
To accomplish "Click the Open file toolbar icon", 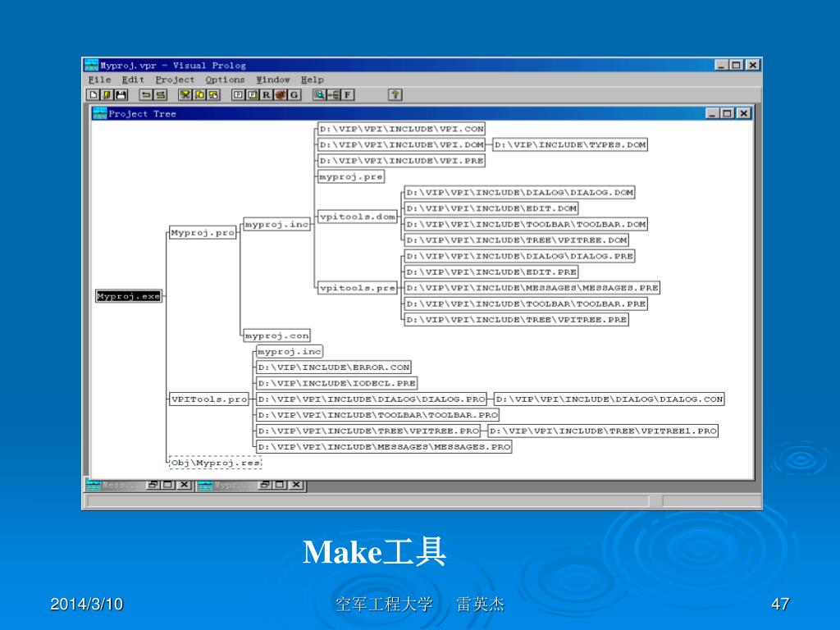I will 107,95.
